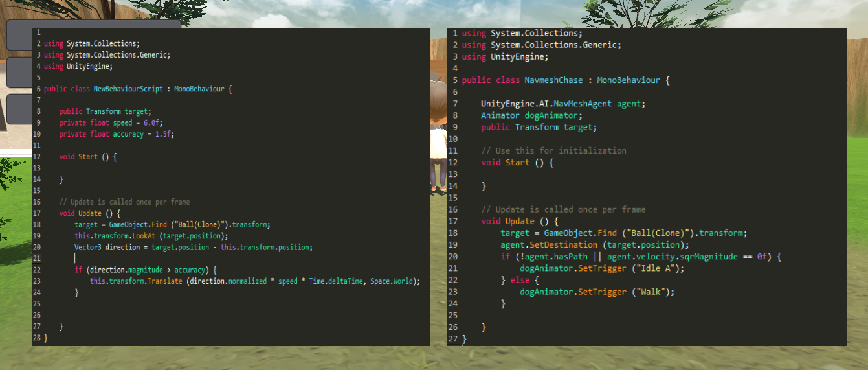
Task: Select 'using System.Collections;' line in left panel
Action: pyautogui.click(x=92, y=43)
